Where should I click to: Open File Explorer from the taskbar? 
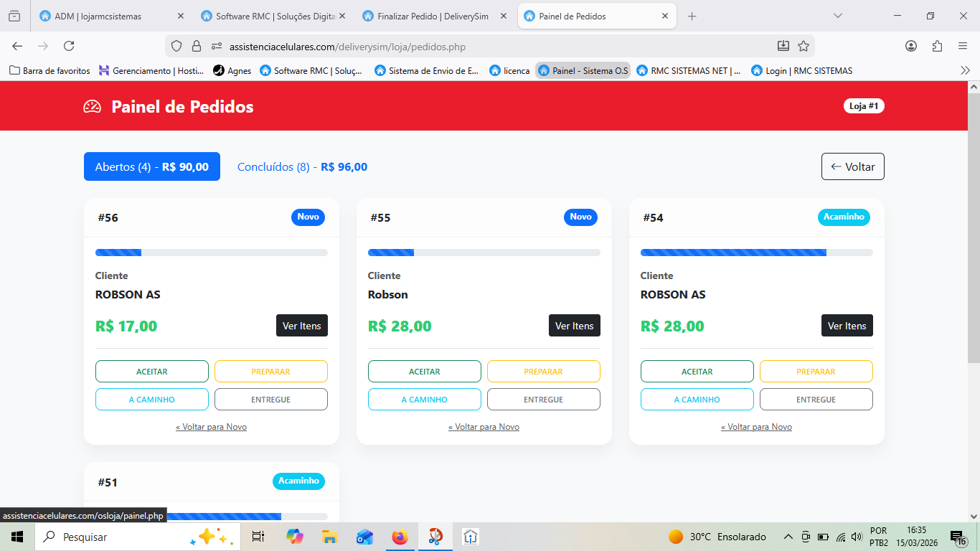coord(329,537)
